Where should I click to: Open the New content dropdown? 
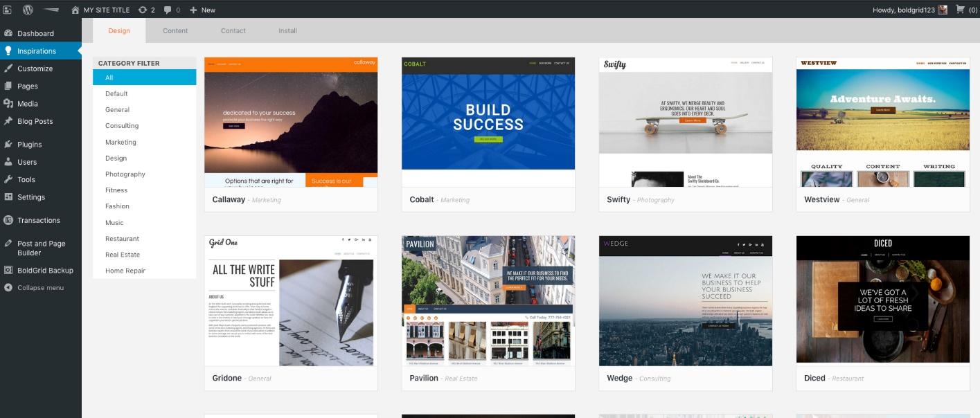tap(202, 10)
